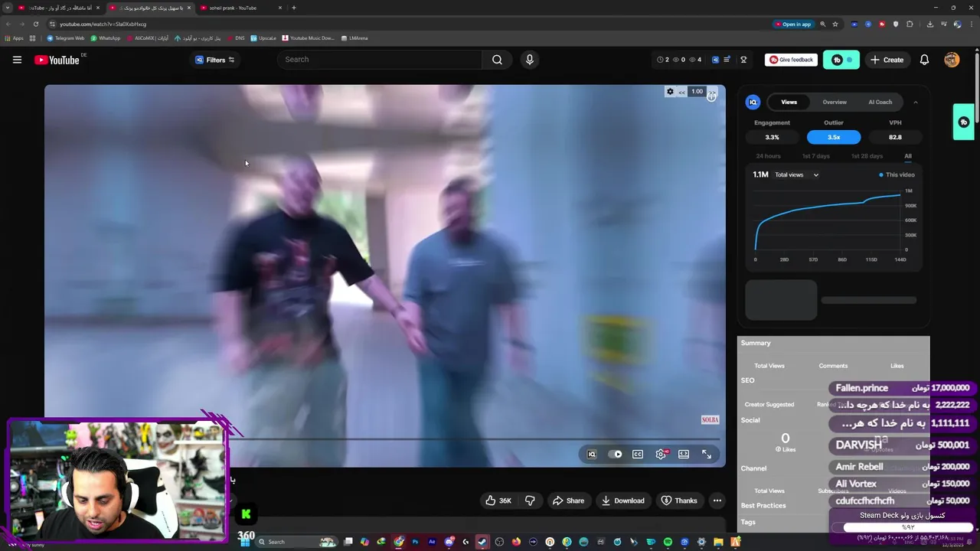This screenshot has width=980, height=551.
Task: Select the 24 hours range
Action: click(768, 156)
